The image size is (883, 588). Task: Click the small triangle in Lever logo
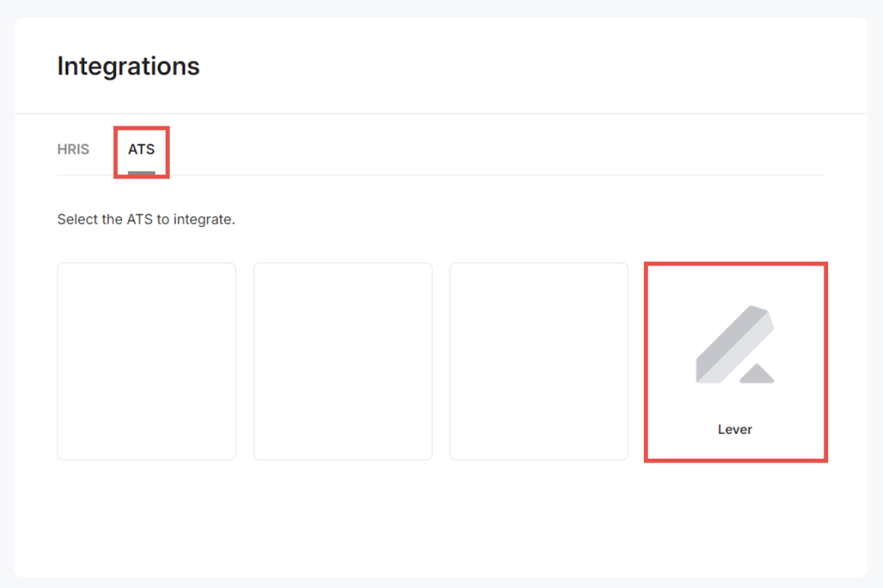(x=757, y=375)
